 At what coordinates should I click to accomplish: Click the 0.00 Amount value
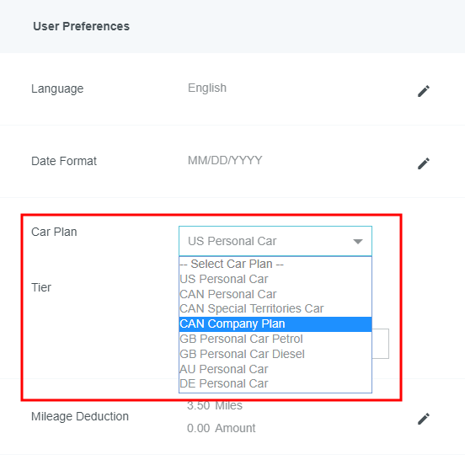[x=221, y=428]
